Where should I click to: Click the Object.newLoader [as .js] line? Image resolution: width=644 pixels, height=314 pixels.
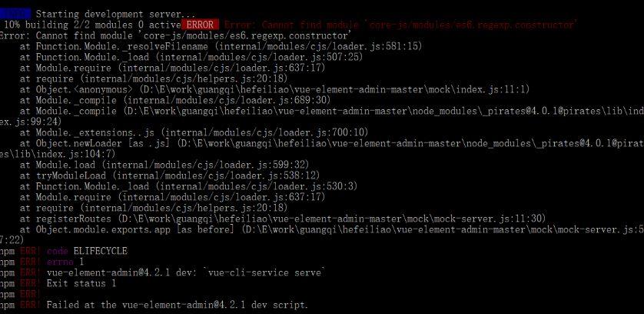point(332,143)
